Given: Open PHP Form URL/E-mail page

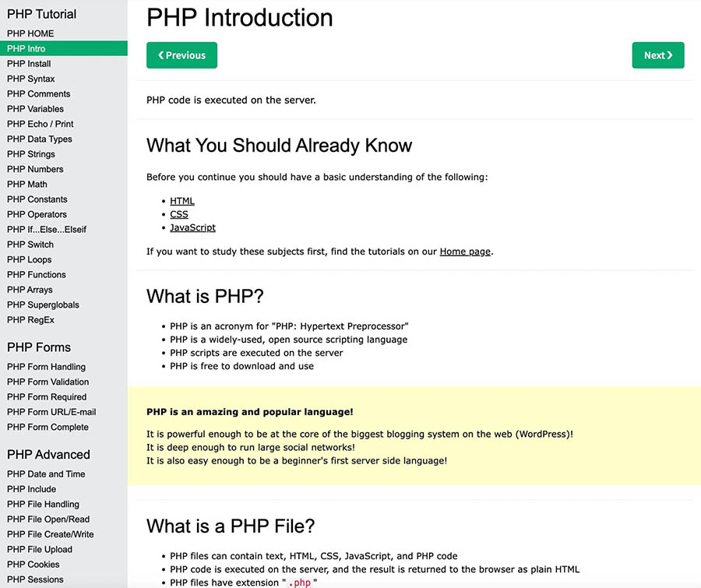Looking at the screenshot, I should (x=51, y=412).
